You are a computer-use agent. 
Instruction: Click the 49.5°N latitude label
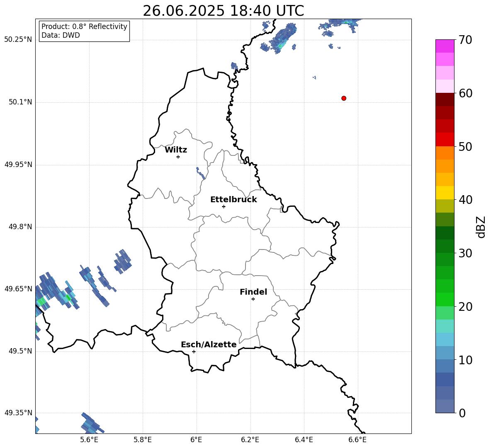click(20, 351)
